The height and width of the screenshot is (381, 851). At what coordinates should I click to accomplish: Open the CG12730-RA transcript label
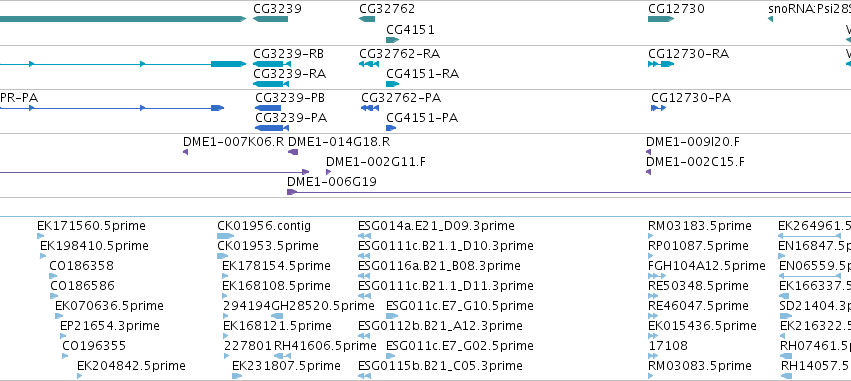point(688,54)
